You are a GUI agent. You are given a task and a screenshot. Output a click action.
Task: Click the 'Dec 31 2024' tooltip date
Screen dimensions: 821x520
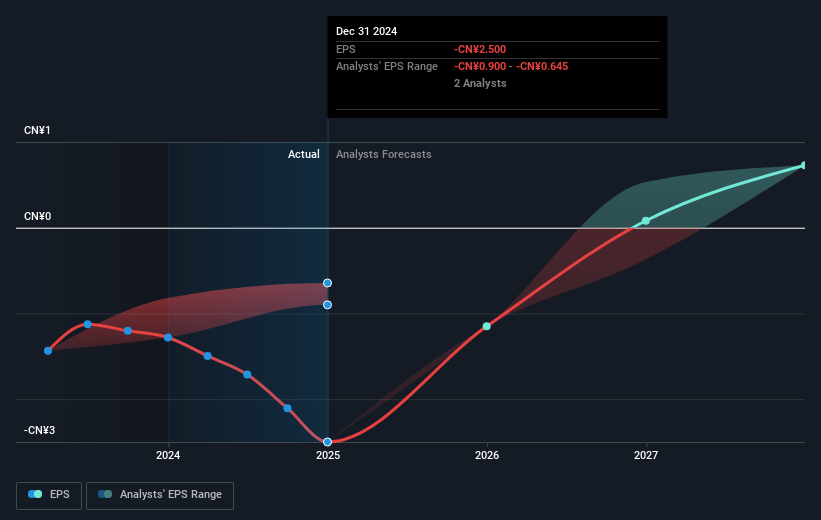pyautogui.click(x=367, y=31)
